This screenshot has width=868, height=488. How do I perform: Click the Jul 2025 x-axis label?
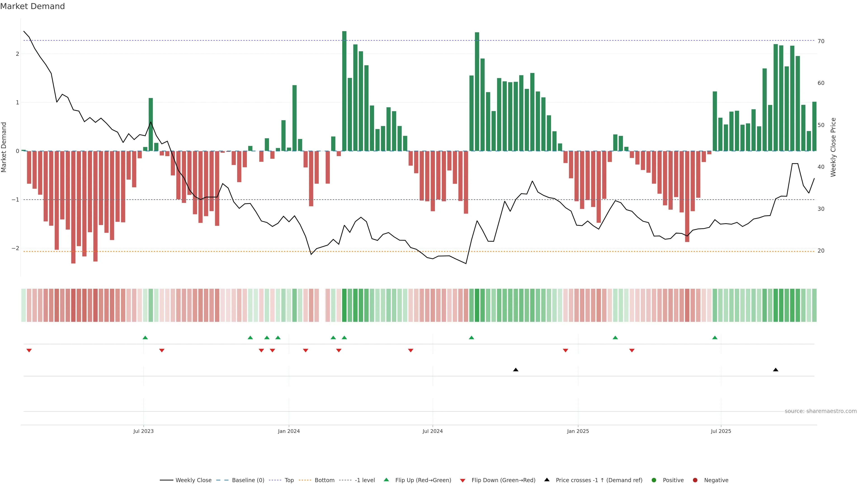click(721, 431)
